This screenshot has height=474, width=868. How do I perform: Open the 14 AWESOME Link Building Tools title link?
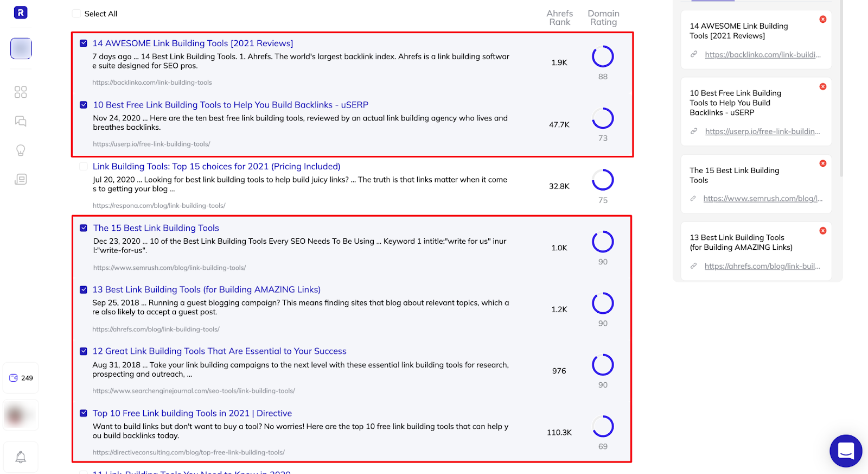(193, 43)
